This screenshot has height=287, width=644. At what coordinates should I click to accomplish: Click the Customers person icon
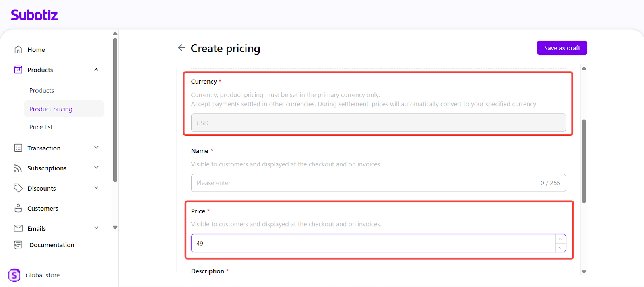coord(18,208)
